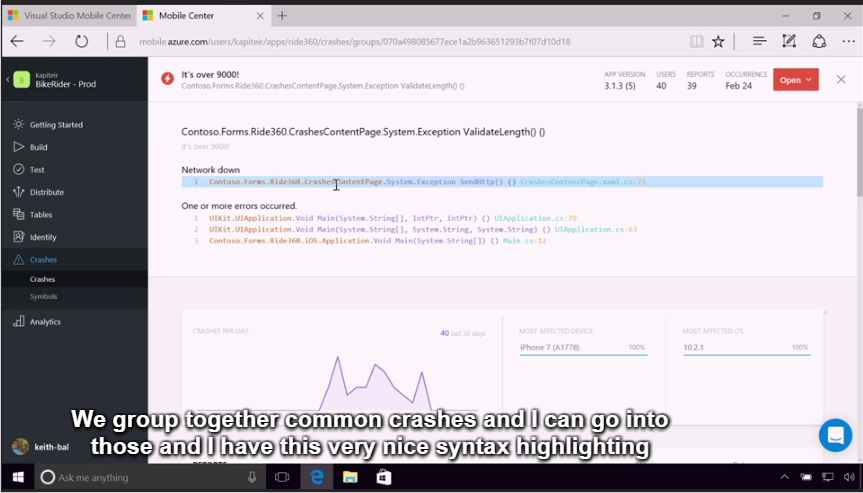Close the crash detail panel
863x493 pixels.
tap(841, 79)
